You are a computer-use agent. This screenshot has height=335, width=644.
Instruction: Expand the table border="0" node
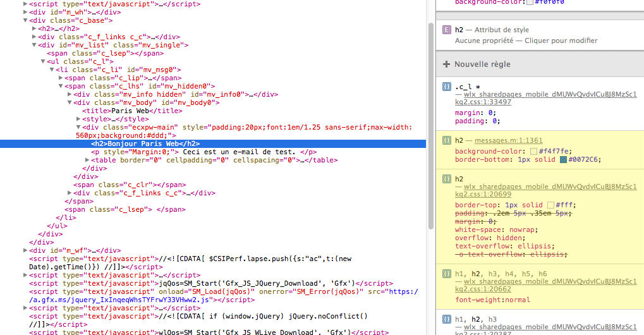click(x=87, y=160)
